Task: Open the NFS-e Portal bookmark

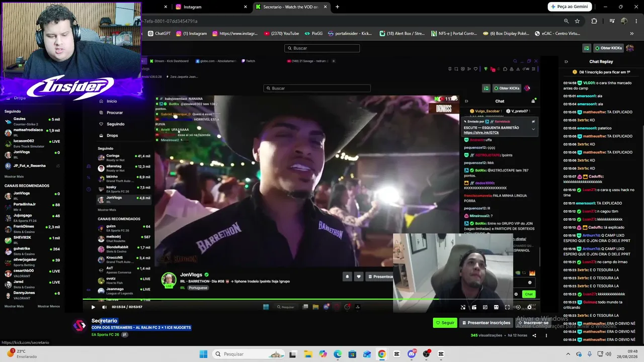Action: 454,34
